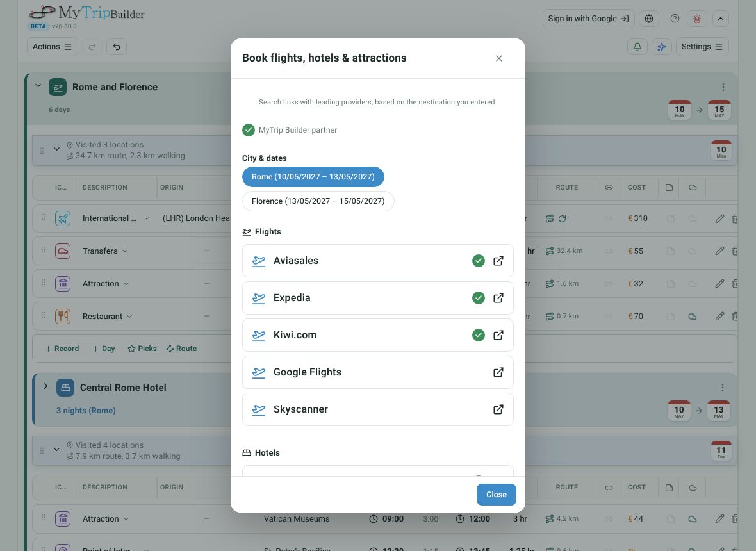Collapse header with the up chevron
756x551 pixels.
(x=720, y=19)
